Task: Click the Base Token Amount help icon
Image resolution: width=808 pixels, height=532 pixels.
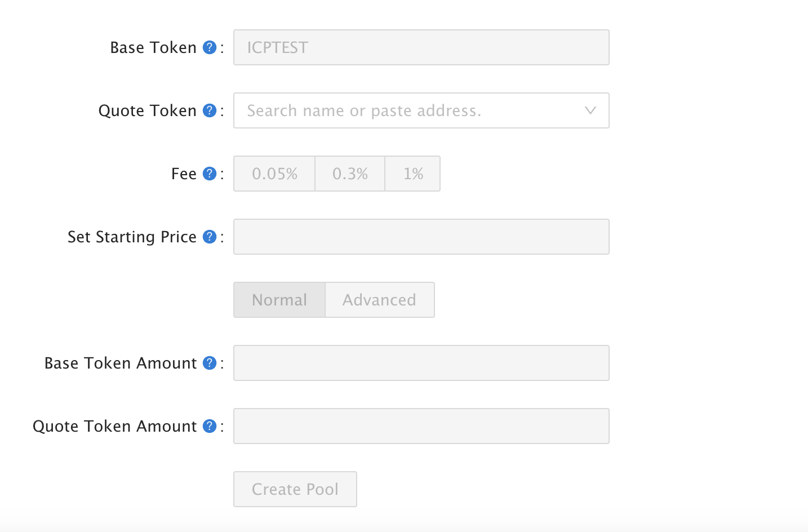Action: pyautogui.click(x=210, y=363)
